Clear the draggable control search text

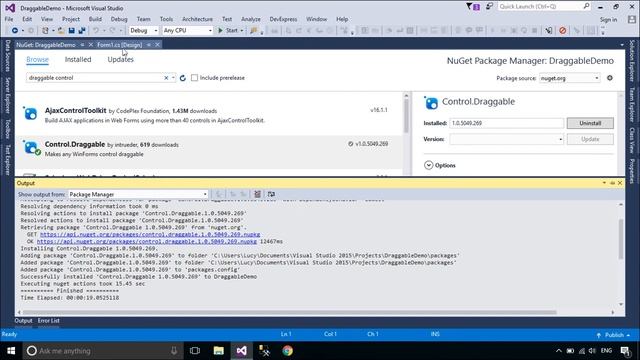tap(166, 78)
